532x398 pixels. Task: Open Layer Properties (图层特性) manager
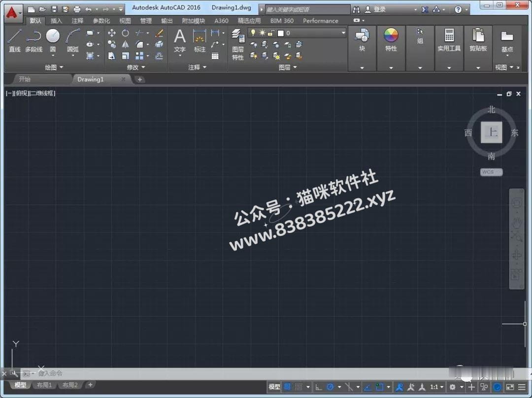238,45
